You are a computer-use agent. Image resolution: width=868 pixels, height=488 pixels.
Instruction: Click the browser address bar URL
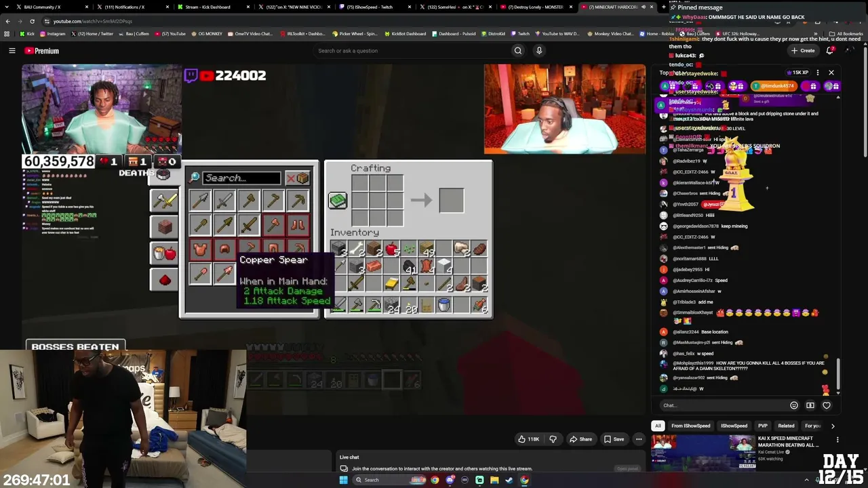click(x=92, y=21)
